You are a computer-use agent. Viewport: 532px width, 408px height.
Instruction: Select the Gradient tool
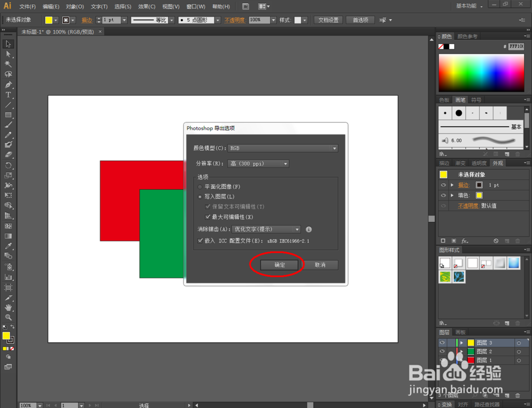pyautogui.click(x=8, y=236)
